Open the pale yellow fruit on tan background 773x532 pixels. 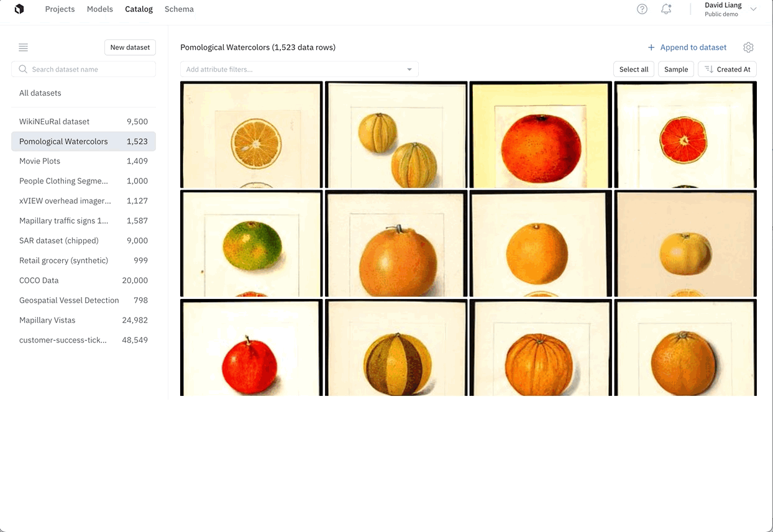(685, 244)
